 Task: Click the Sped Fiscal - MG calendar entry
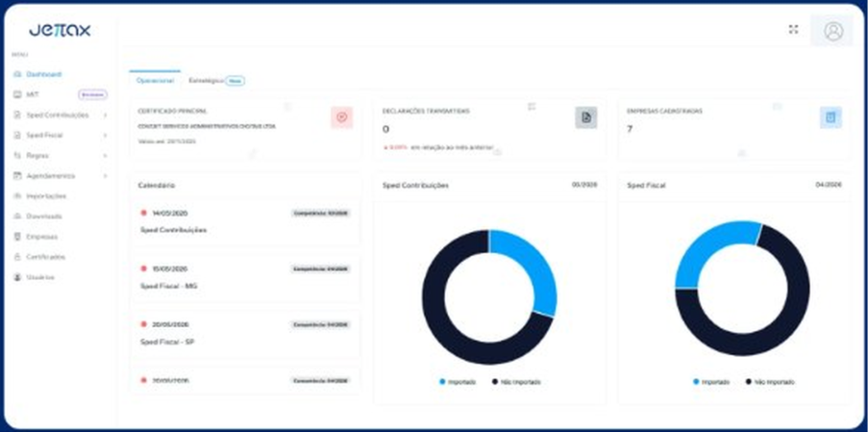(169, 286)
